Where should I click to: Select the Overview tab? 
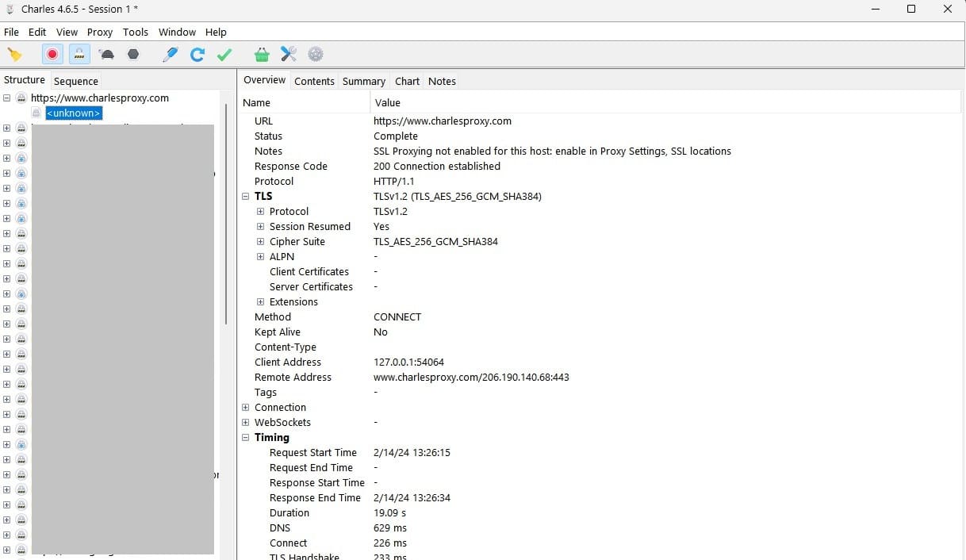[264, 80]
